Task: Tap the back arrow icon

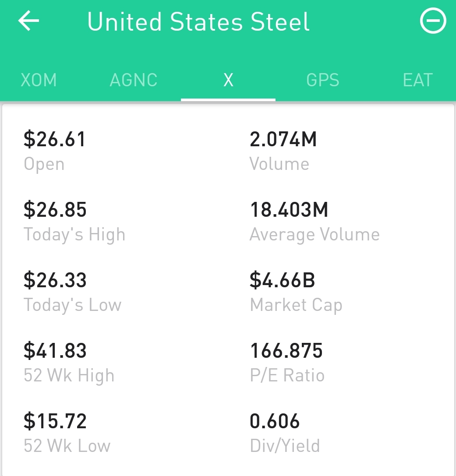Action: pyautogui.click(x=29, y=21)
